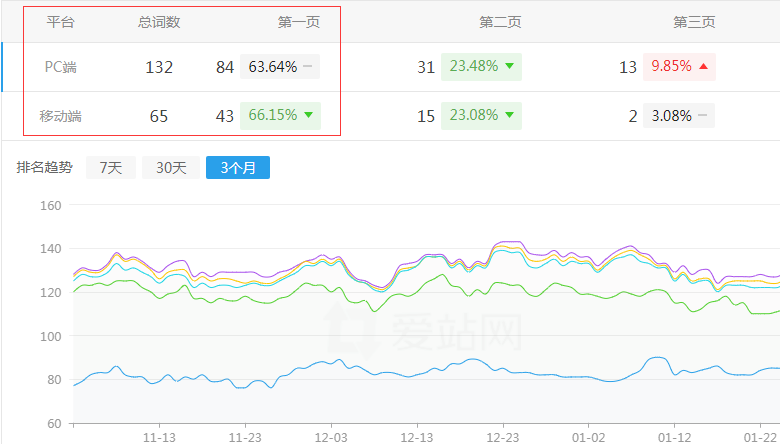Click the 第三页 column header
Screen dimensions: 780x444
click(x=694, y=22)
